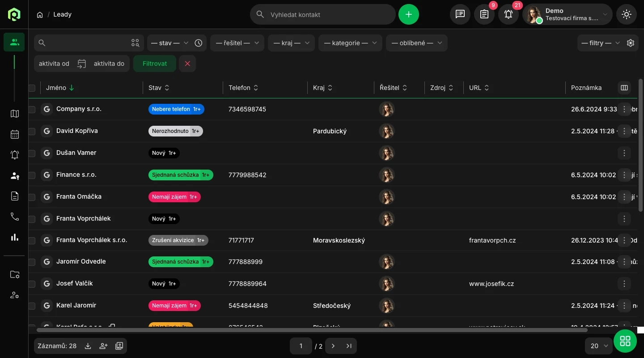Open the page size dropdown showing 20

(x=599, y=346)
